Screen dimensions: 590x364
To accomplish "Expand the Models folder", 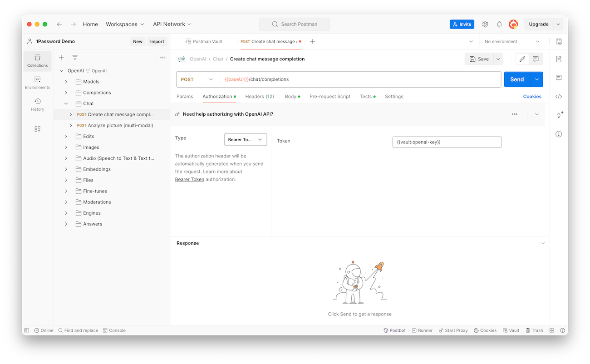I will [x=66, y=82].
